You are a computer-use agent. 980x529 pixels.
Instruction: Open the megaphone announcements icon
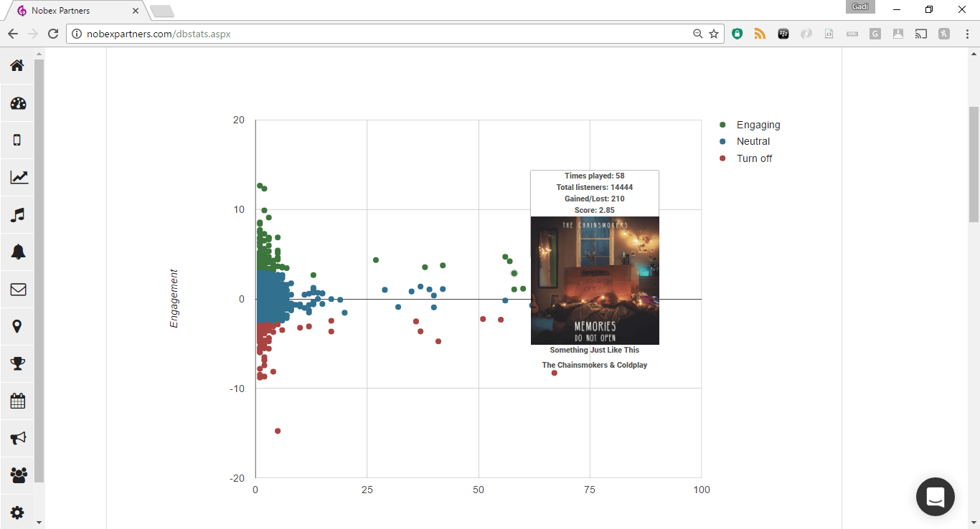[x=17, y=438]
